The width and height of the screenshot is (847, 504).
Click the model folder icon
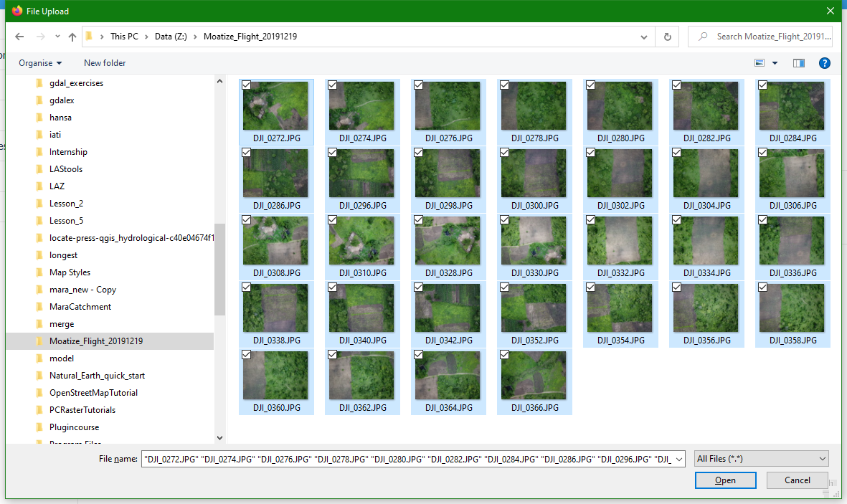click(39, 358)
